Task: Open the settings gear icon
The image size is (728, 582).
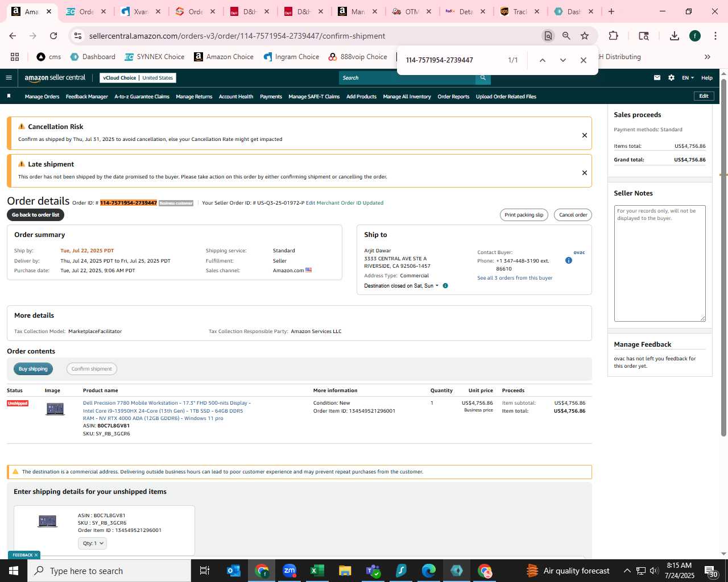Action: pyautogui.click(x=671, y=78)
